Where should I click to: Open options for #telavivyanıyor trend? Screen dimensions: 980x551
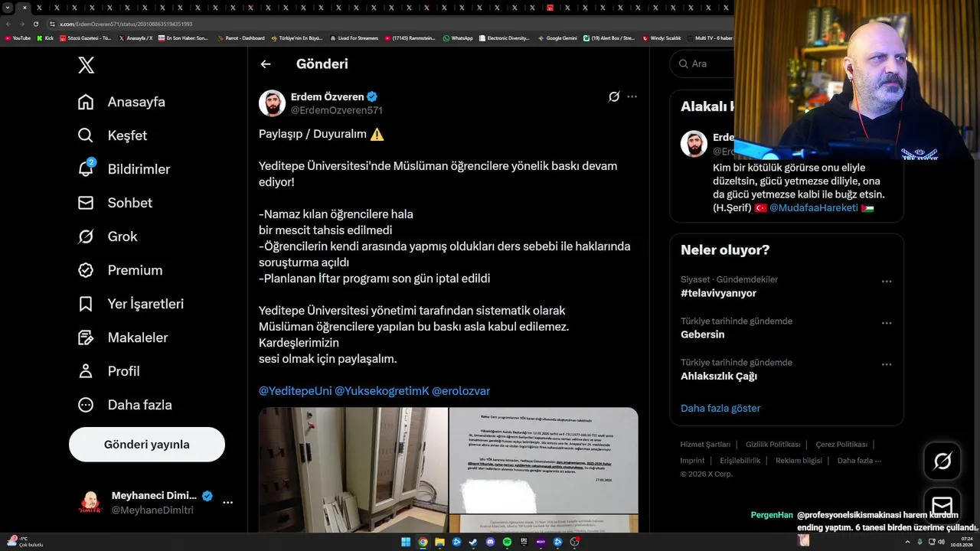(887, 282)
